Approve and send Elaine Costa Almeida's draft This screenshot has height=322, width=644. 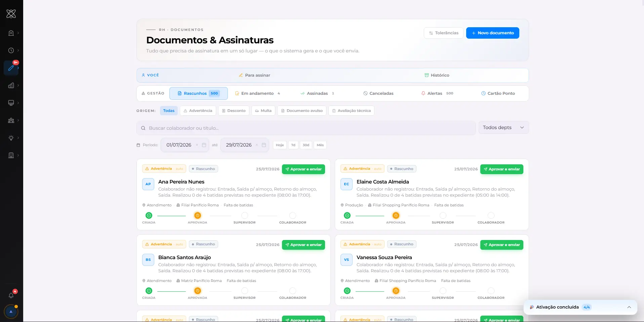click(502, 169)
